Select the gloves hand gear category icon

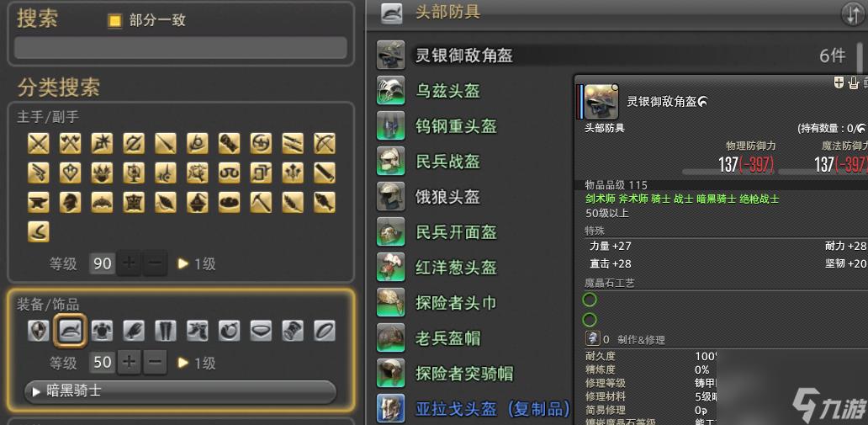click(x=134, y=331)
